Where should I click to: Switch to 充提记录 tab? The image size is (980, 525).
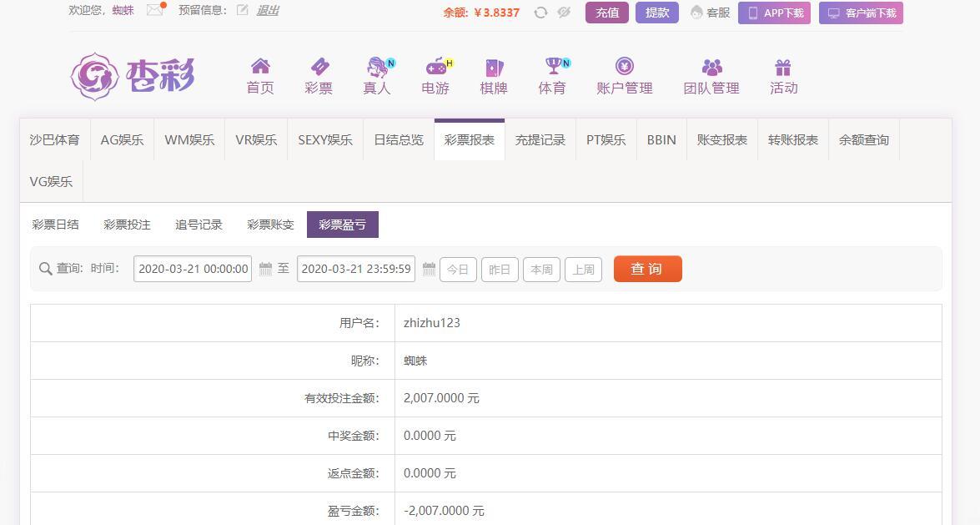[x=540, y=139]
